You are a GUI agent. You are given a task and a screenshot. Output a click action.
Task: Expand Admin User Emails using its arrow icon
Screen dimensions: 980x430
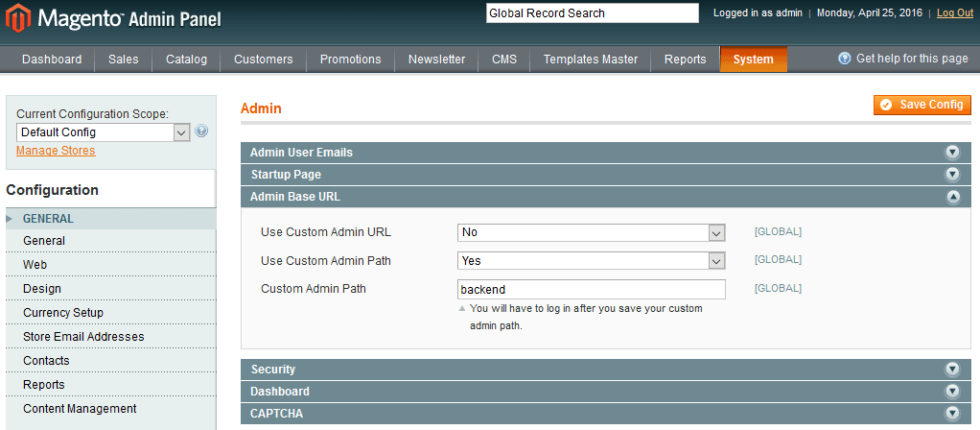[x=952, y=152]
